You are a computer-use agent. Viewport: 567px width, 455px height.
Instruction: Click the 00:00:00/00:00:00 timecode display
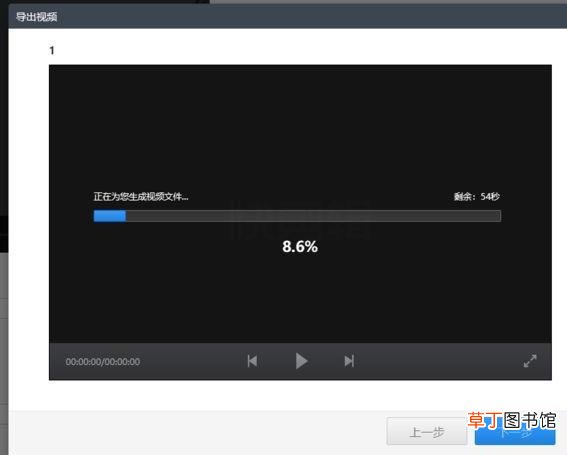[103, 362]
